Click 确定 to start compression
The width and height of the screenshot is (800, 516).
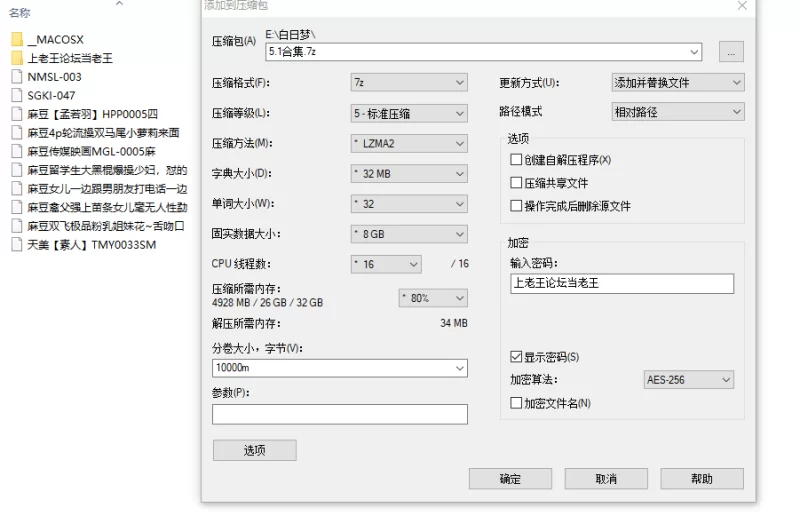(510, 479)
